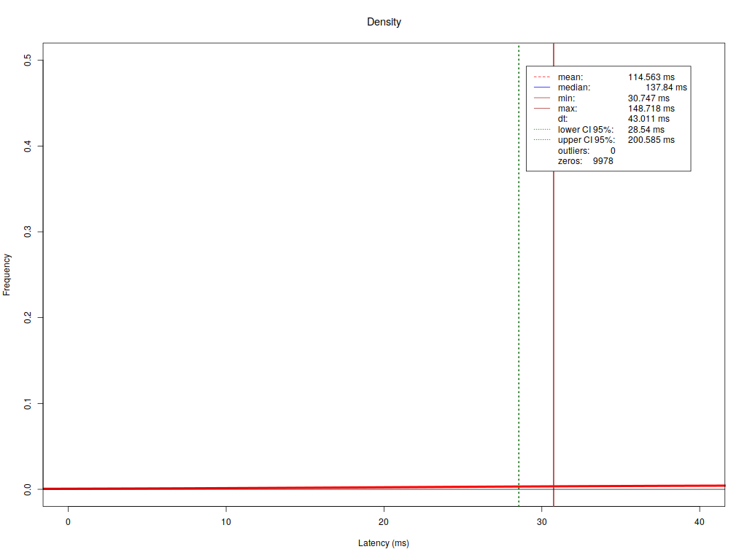Click the y-axis tick label "0.2"

28,318
